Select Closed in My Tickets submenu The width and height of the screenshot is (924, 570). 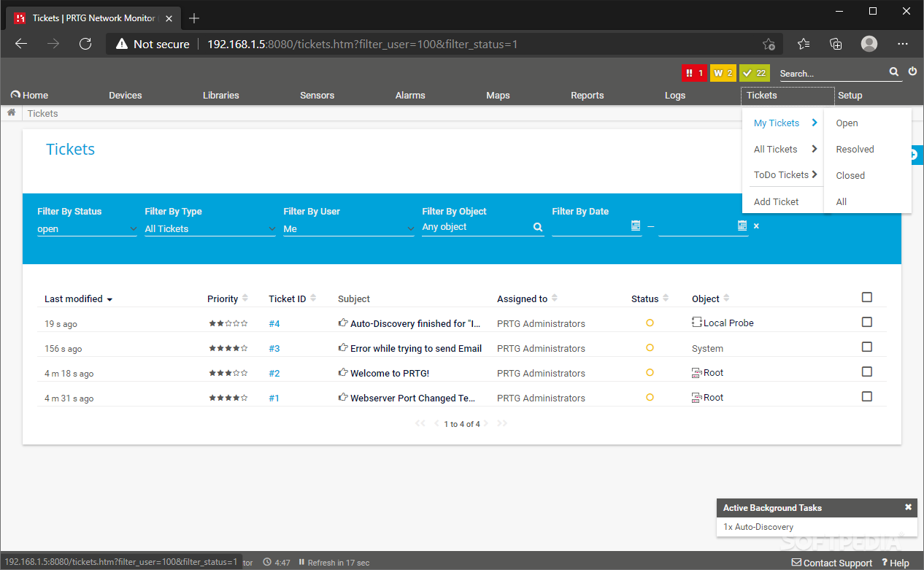850,175
